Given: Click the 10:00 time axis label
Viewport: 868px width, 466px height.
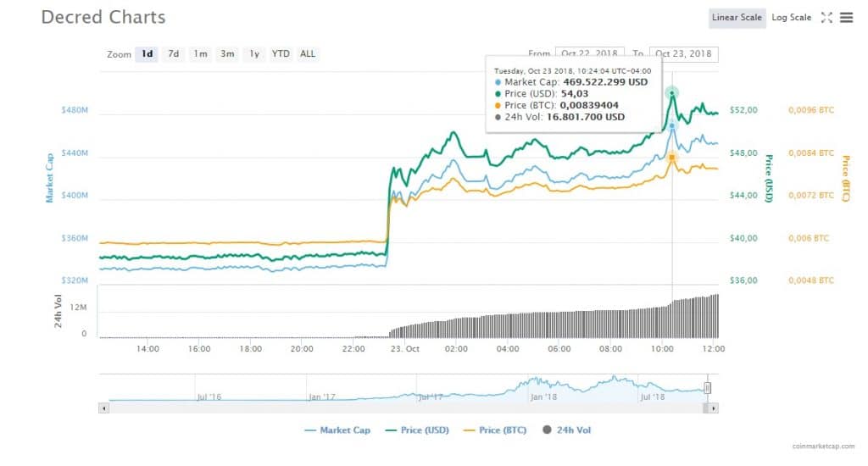Looking at the screenshot, I should (662, 349).
